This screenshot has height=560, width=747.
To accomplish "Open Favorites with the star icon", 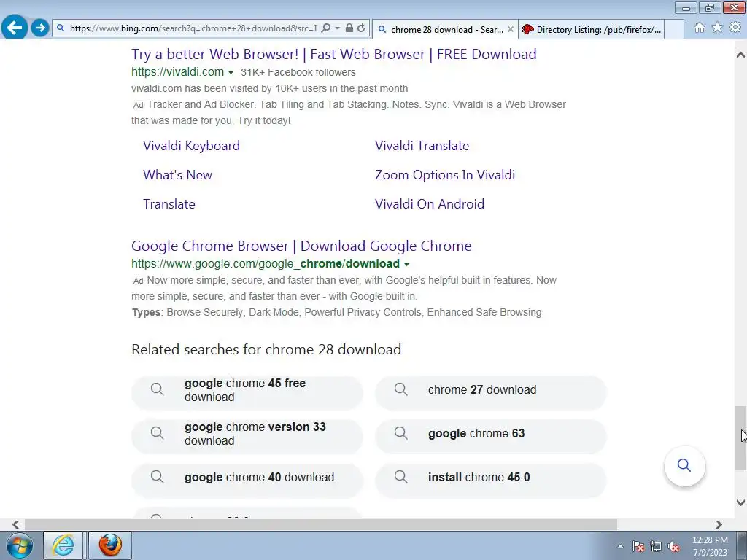I will pyautogui.click(x=717, y=28).
